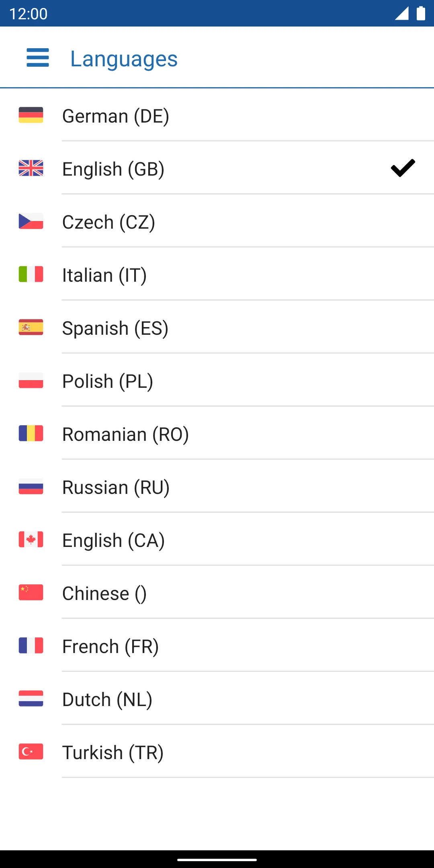Select German (DE) language
The image size is (434, 868).
217,115
